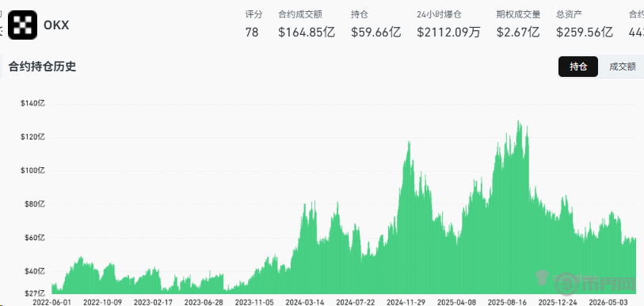The image size is (644, 306).
Task: Click the 2024-11-29 date label
Action: tap(406, 302)
